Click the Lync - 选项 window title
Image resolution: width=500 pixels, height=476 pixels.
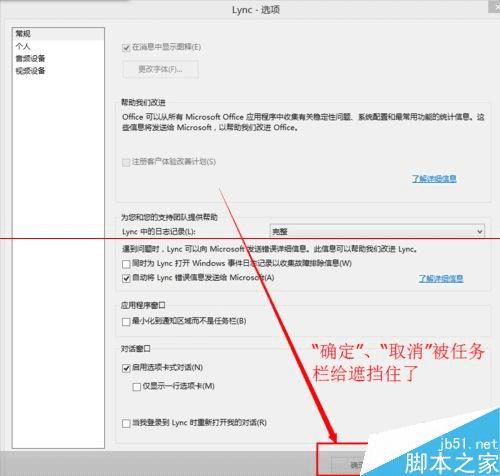(256, 10)
